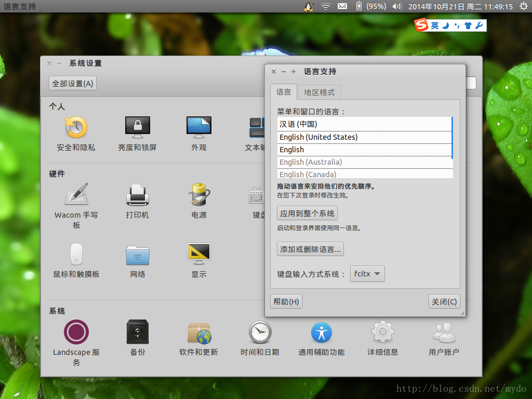Open 备份 backup settings icon
The width and height of the screenshot is (532, 399).
137,331
